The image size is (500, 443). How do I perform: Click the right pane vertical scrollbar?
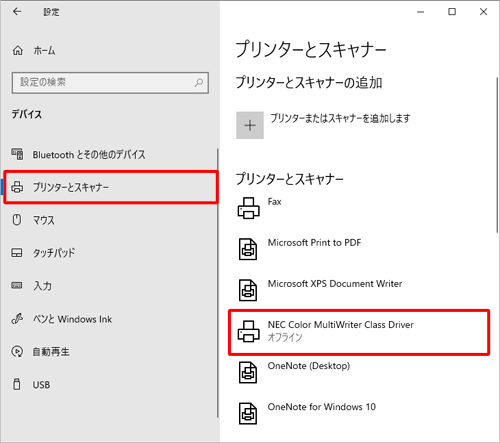coord(497,155)
